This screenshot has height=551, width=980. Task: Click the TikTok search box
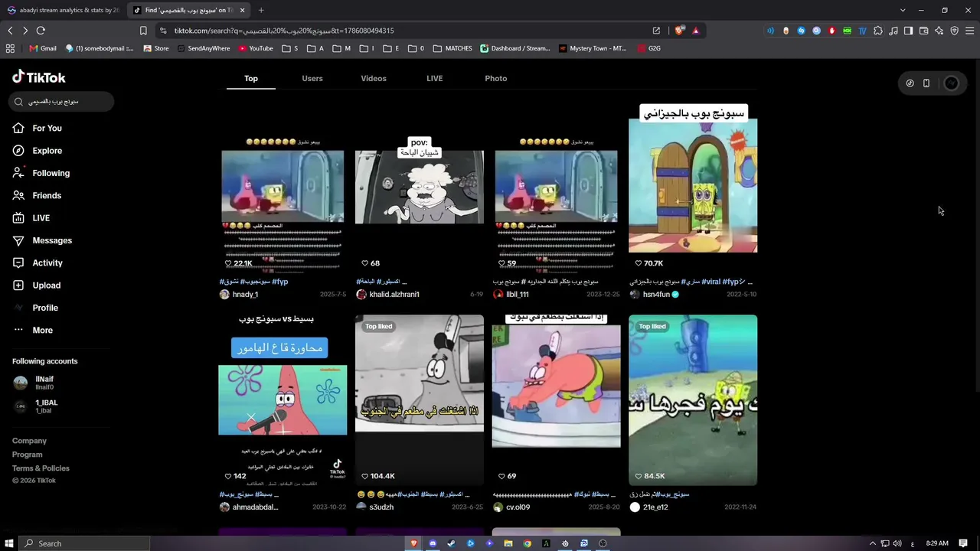point(62,102)
